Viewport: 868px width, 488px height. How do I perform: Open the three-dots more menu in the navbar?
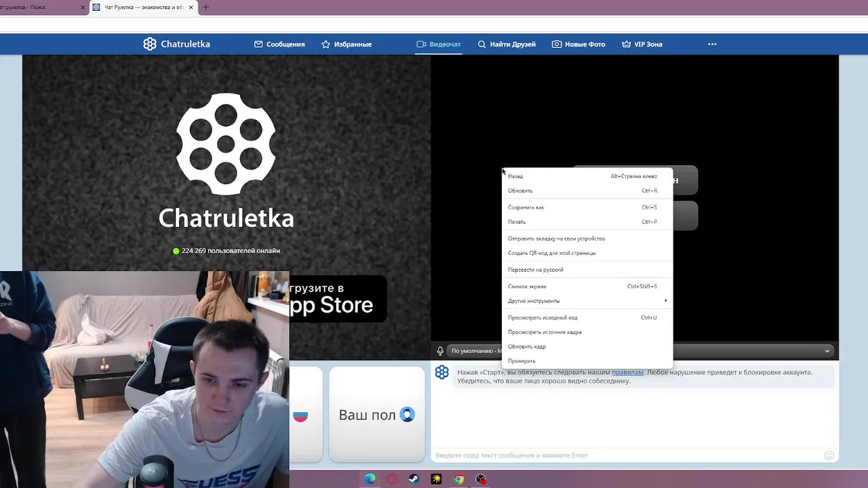712,44
